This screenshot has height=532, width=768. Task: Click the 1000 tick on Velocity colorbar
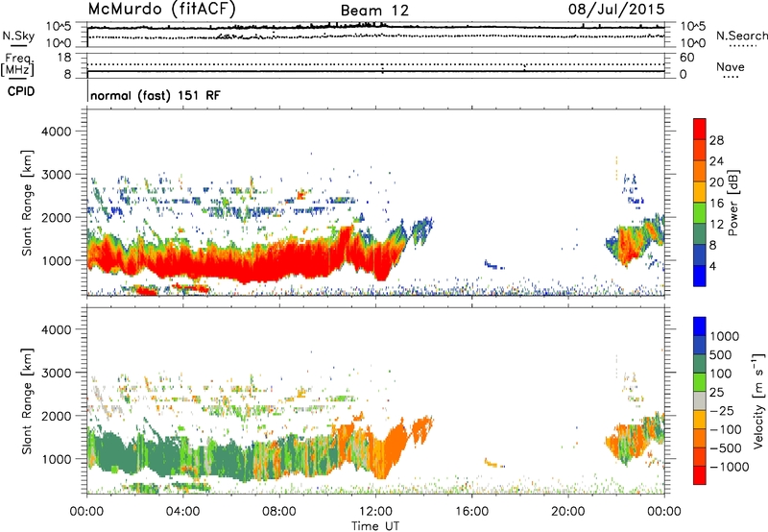[x=725, y=336]
